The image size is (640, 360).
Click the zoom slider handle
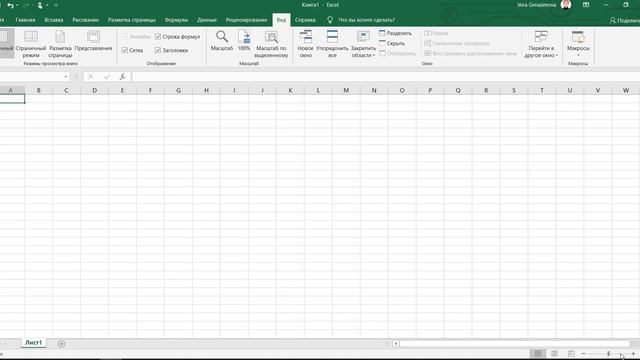[x=609, y=353]
